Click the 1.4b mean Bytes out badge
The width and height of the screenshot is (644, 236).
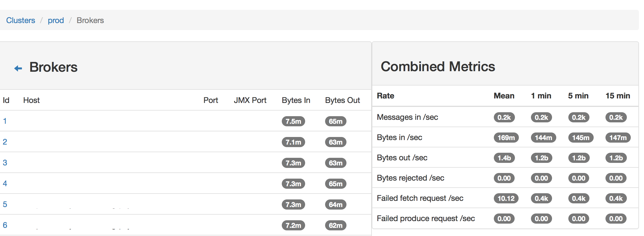point(504,158)
